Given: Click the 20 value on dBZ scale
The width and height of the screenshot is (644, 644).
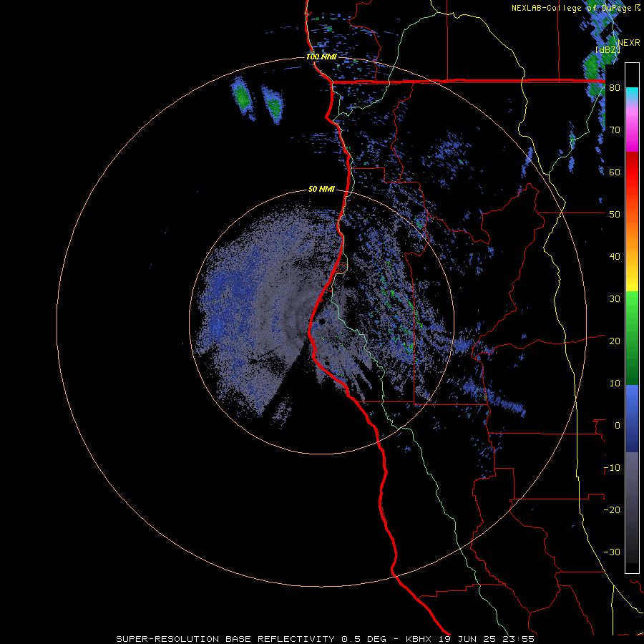Looking at the screenshot, I should click(x=615, y=341).
